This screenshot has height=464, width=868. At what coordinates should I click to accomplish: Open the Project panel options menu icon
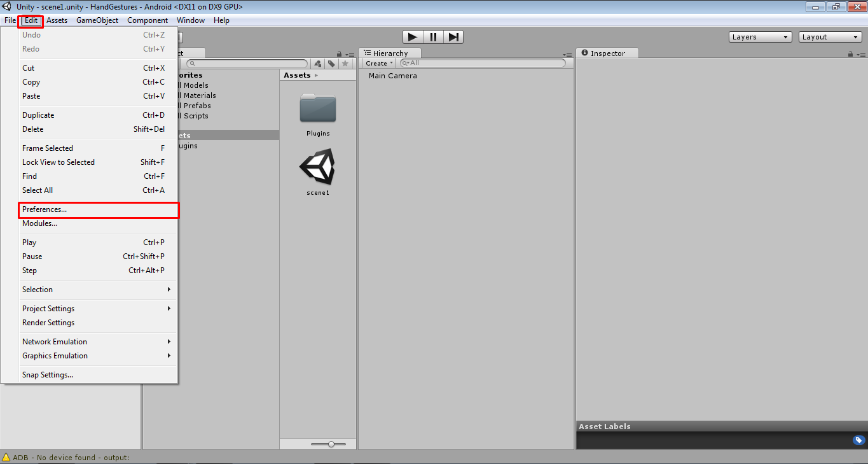click(x=350, y=54)
